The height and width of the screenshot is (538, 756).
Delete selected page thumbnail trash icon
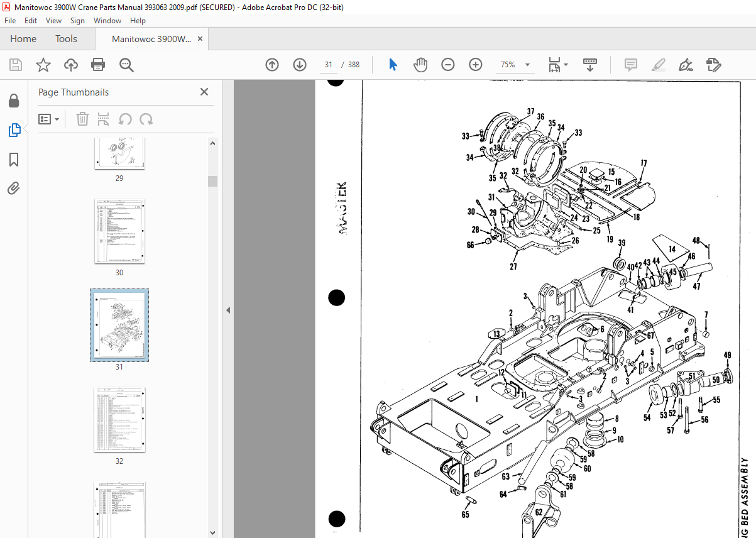pos(82,119)
